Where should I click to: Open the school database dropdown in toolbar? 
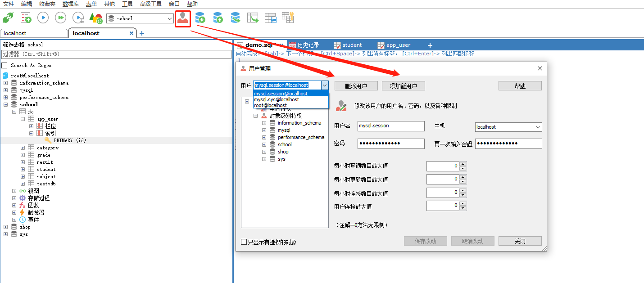click(x=170, y=18)
